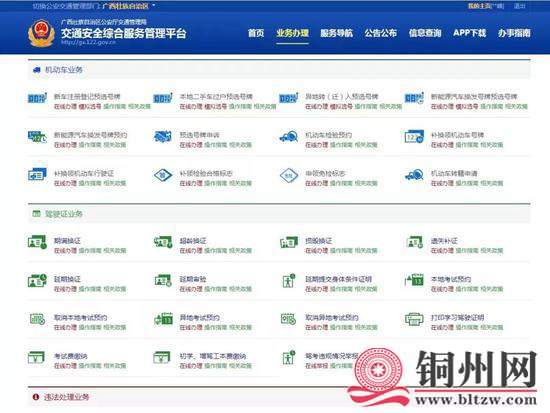Open the 信息查询 navigation tab
Screen dimensions: 550x413
425,33
